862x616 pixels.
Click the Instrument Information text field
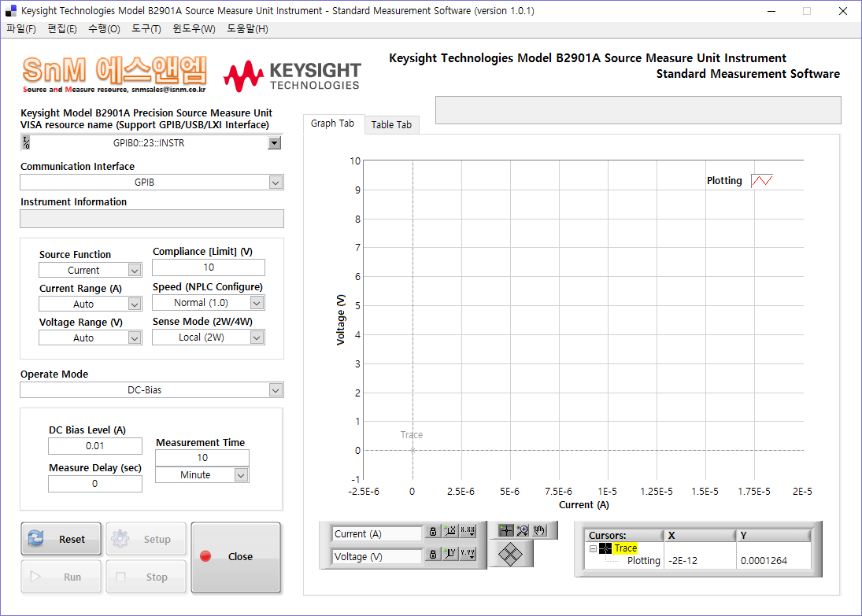pos(152,219)
